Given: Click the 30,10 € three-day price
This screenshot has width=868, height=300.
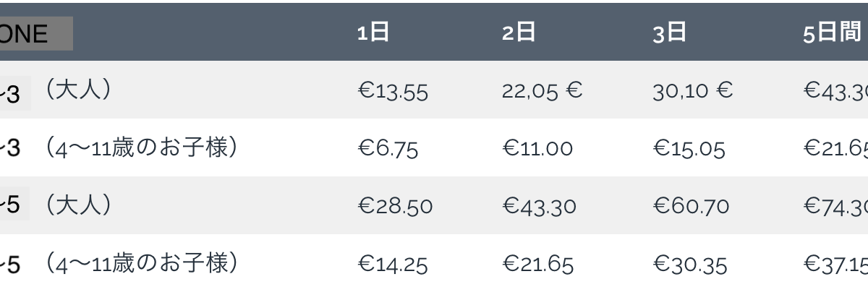Looking at the screenshot, I should tap(693, 91).
